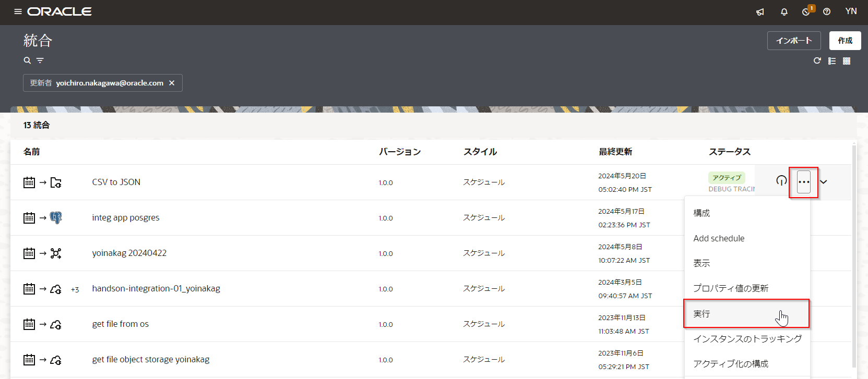Remove the 更新者 filter chip
This screenshot has height=379, width=868.
(x=172, y=83)
